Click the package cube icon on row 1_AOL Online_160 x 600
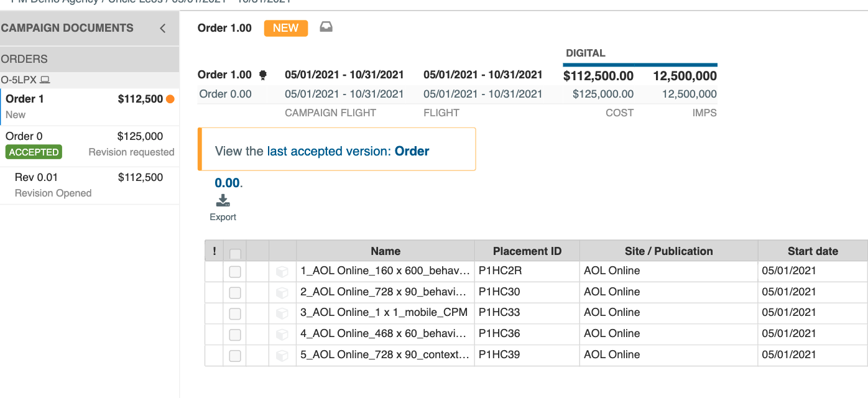 point(282,271)
